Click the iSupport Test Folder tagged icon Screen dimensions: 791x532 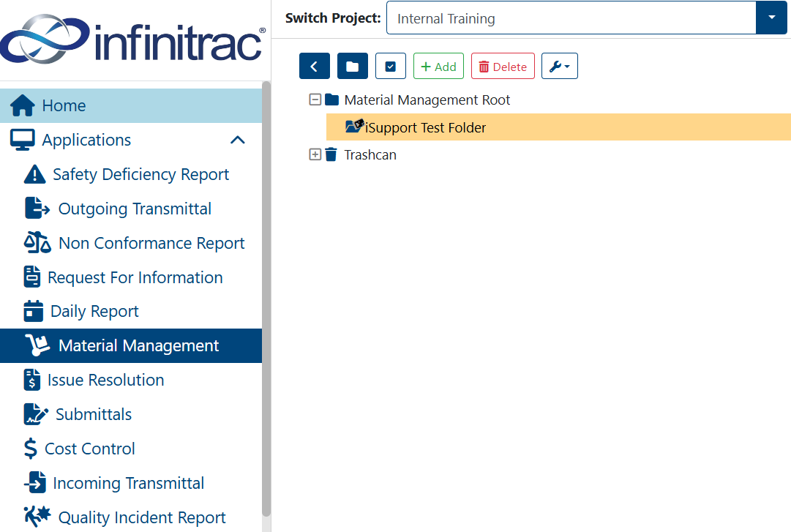click(355, 126)
